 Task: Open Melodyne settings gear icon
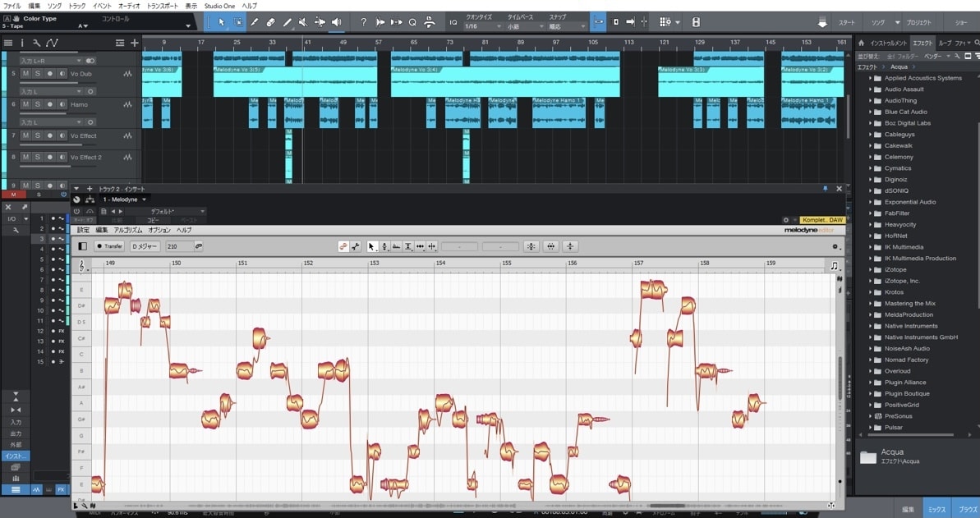click(835, 247)
